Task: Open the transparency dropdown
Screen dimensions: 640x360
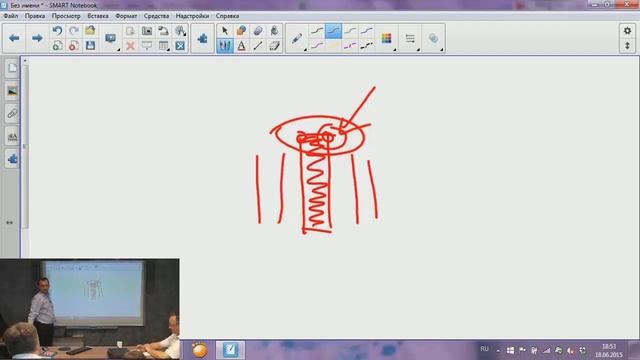Action: click(434, 38)
